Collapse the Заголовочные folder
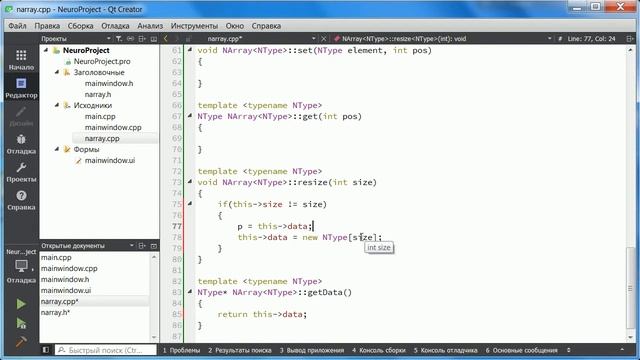 pyautogui.click(x=57, y=72)
